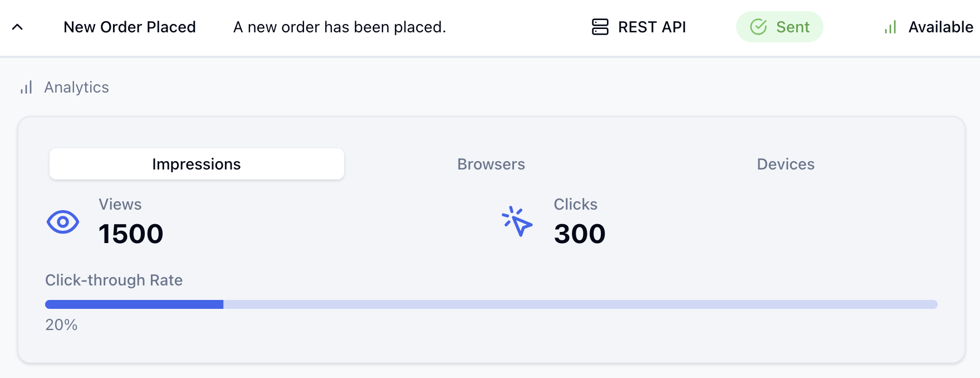Click the green checkmark in the Sent badge
980x378 pixels.
(x=758, y=27)
